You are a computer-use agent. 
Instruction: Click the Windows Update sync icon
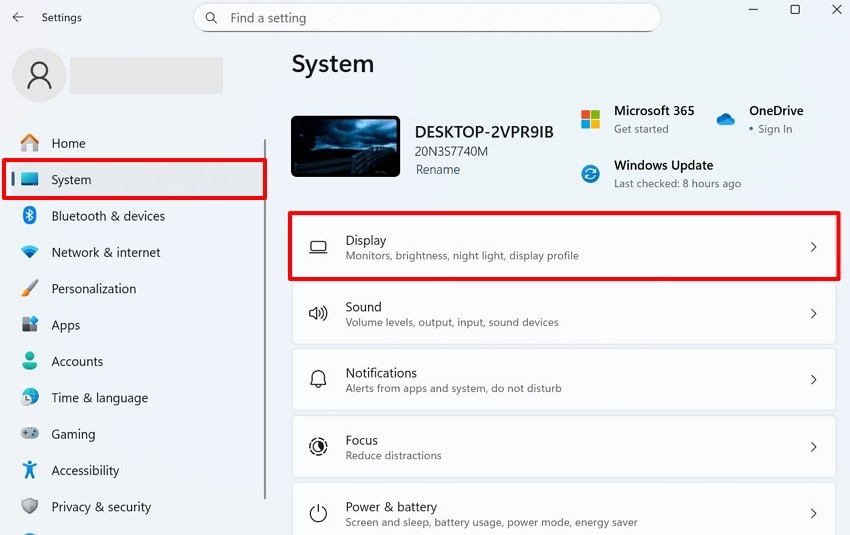coord(591,174)
